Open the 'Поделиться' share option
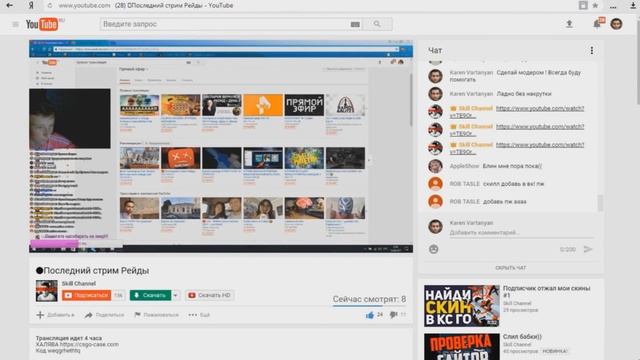The image size is (640, 360). point(104,315)
